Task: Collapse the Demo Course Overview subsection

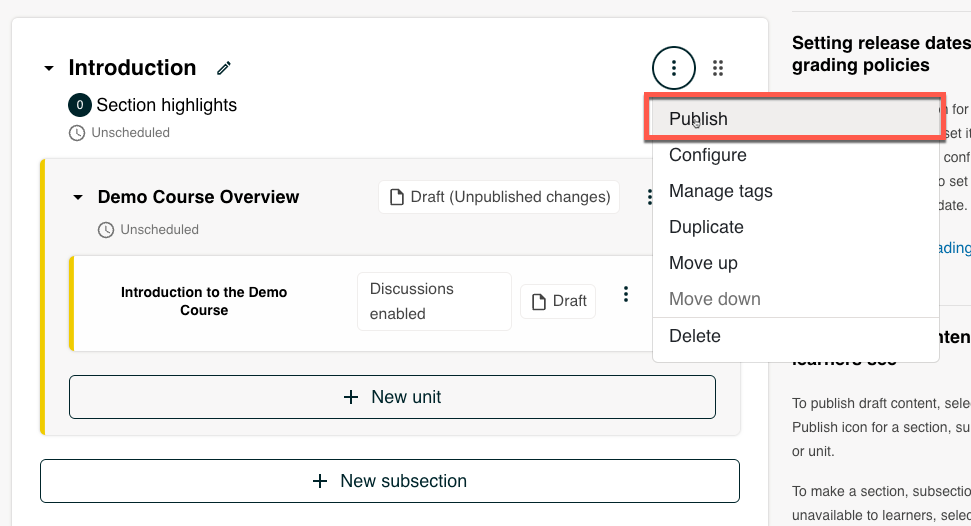Action: coord(78,198)
